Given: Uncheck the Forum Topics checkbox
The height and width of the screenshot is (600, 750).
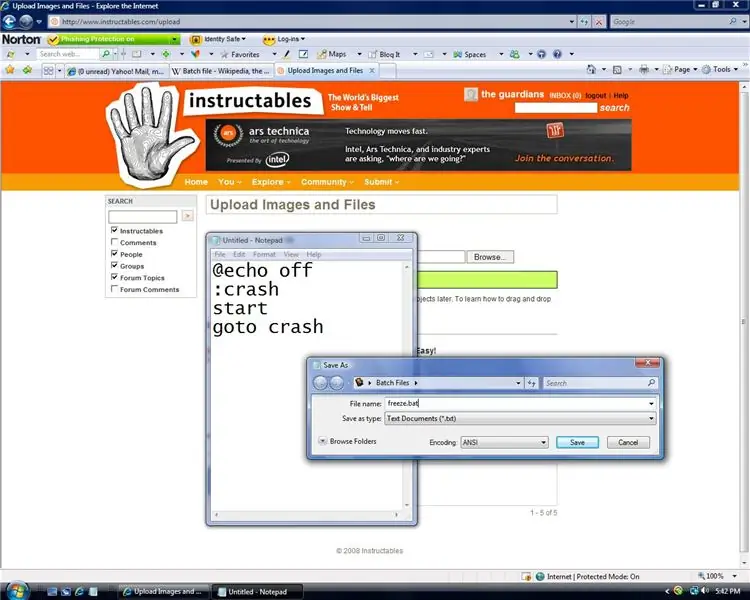Looking at the screenshot, I should pos(114,277).
